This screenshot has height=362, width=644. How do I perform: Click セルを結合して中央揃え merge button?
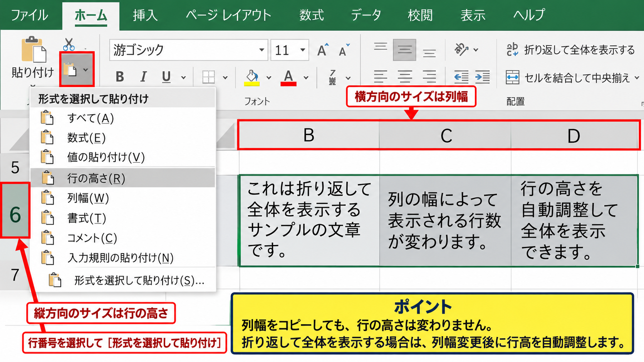(568, 78)
